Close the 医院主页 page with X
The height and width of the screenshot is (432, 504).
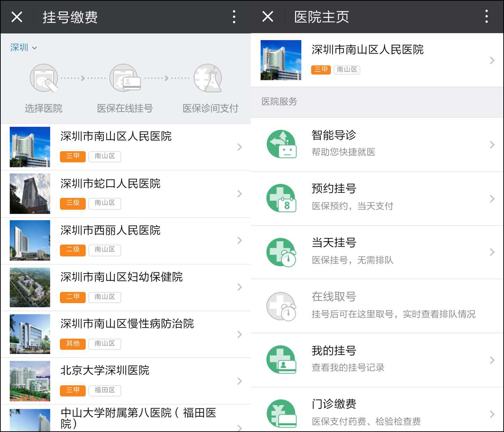point(268,17)
